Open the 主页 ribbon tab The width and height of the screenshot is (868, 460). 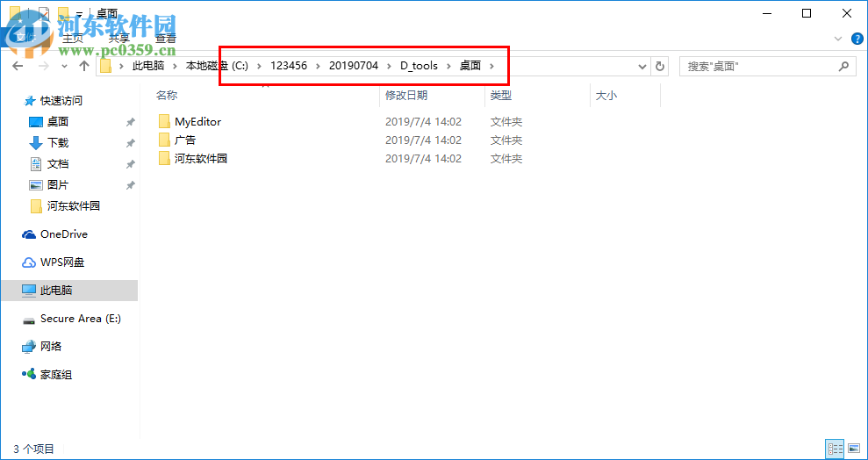[x=73, y=39]
